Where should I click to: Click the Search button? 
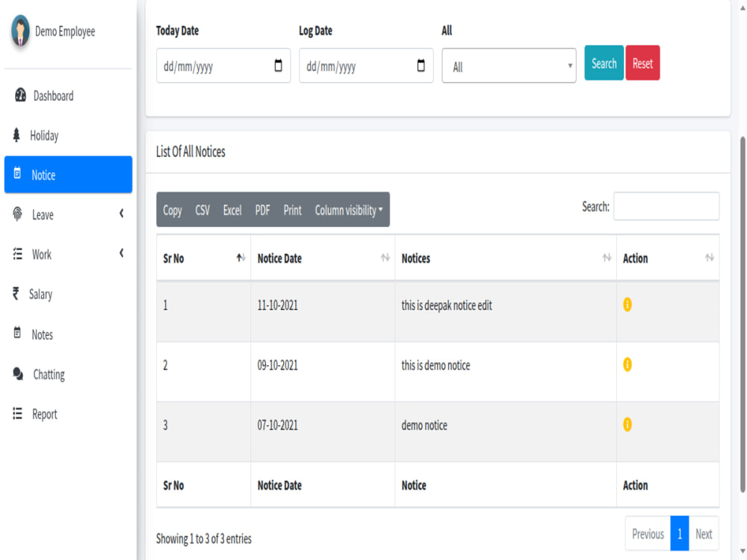click(604, 63)
